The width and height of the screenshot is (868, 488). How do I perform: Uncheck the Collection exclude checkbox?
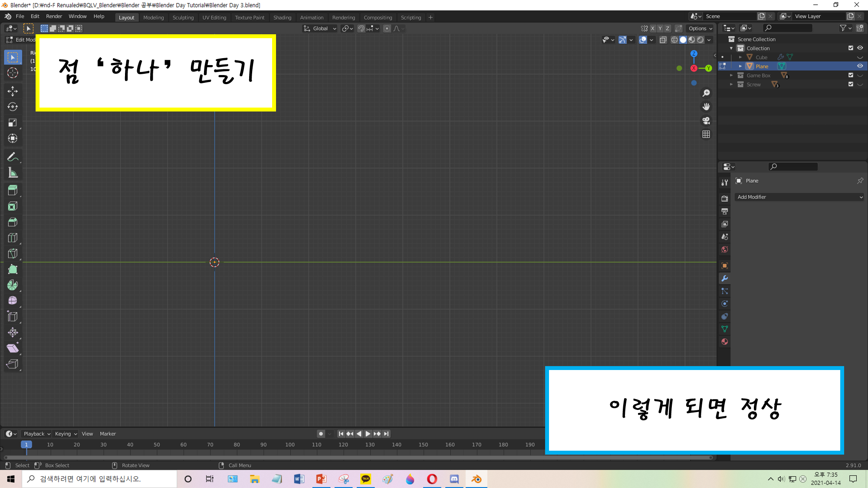pos(851,48)
